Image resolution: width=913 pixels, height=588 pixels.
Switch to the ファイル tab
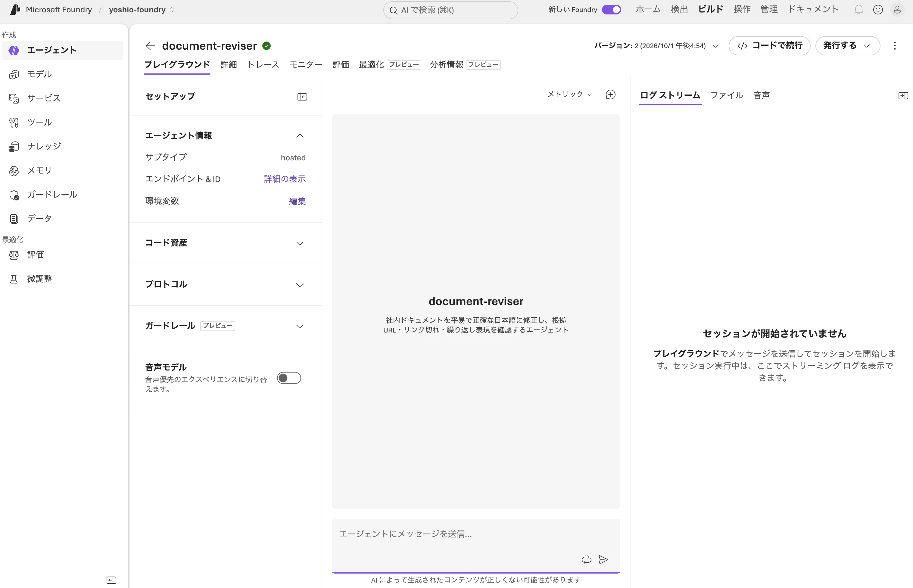pos(727,95)
